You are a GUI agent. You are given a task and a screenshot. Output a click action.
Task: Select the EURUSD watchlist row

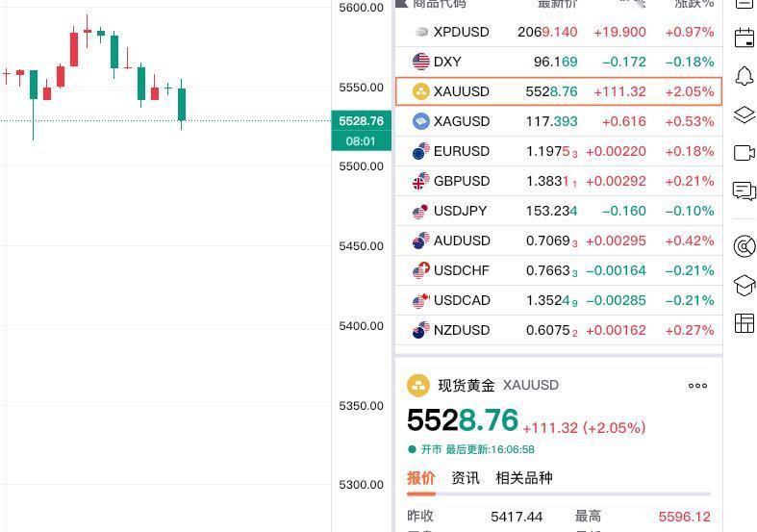pyautogui.click(x=559, y=151)
